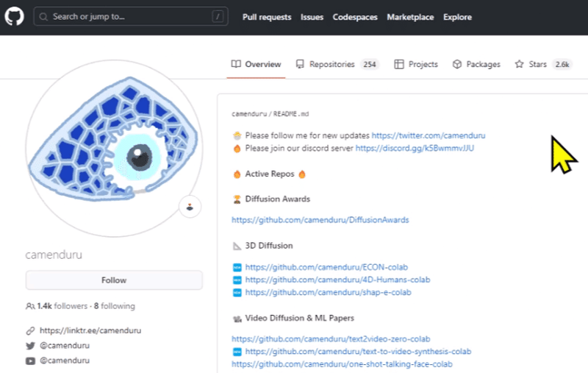Switch to the Overview tab

[256, 64]
